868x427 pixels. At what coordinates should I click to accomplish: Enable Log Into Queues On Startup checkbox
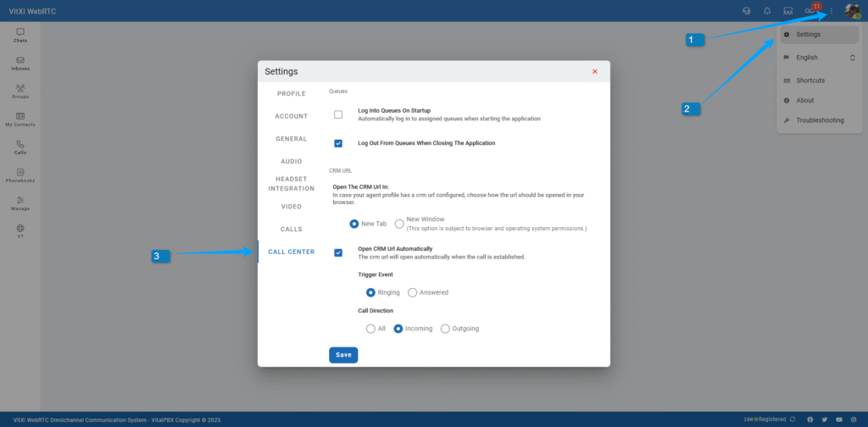click(338, 114)
